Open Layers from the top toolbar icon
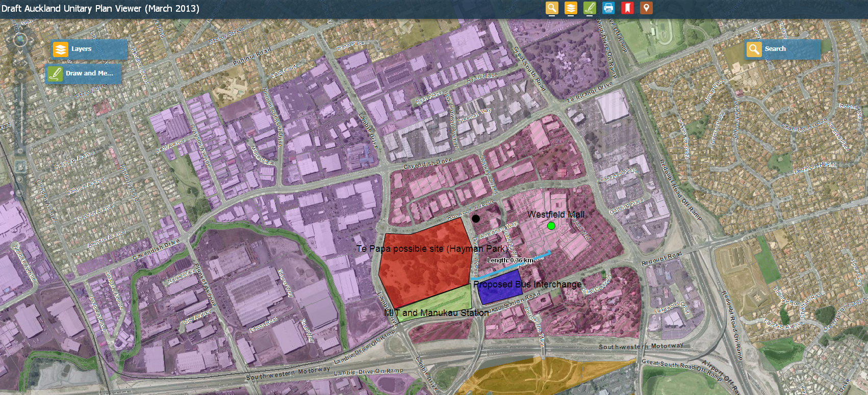 pos(571,8)
